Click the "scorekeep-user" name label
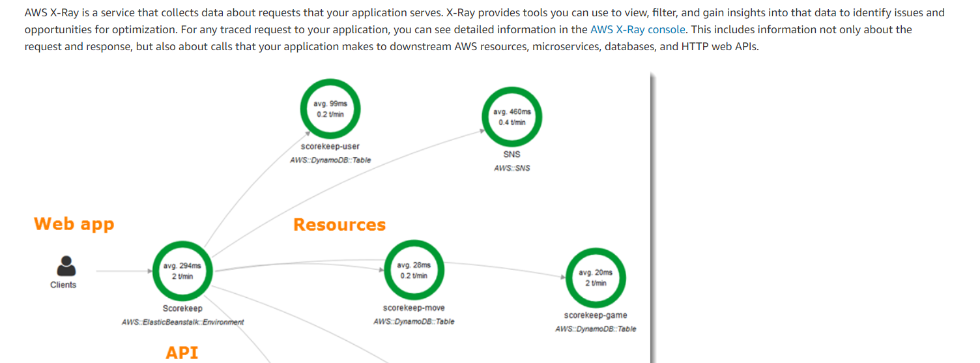This screenshot has width=980, height=363. pyautogui.click(x=330, y=147)
